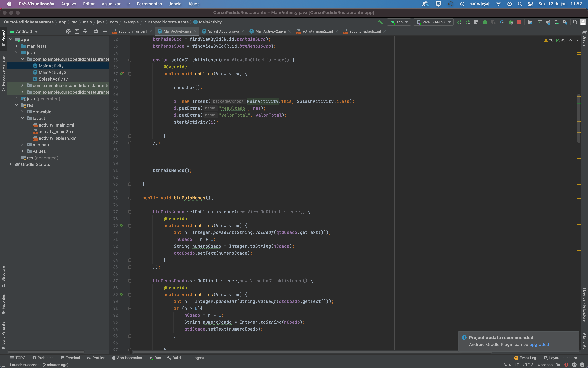Open the Event Log button
Viewport: 588px width, 368px height.
click(x=525, y=358)
